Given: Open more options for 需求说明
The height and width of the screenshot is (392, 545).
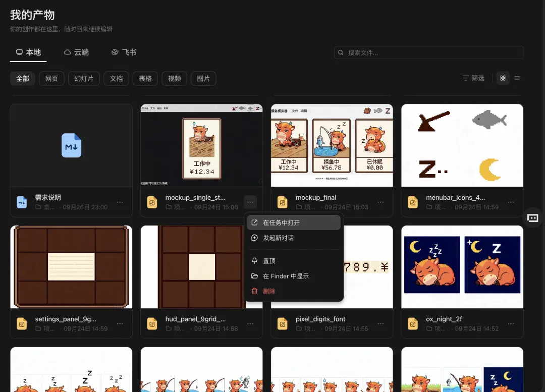Looking at the screenshot, I should pos(120,202).
